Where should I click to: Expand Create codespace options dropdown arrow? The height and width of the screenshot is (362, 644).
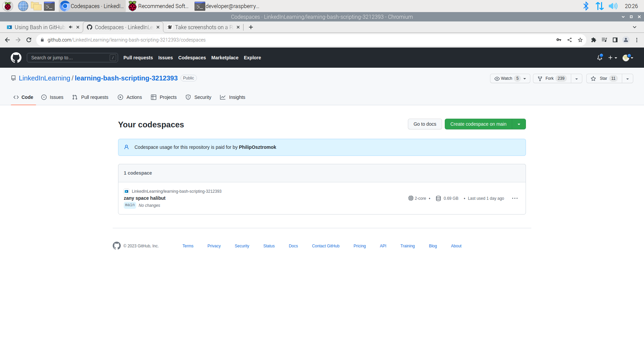coord(519,124)
